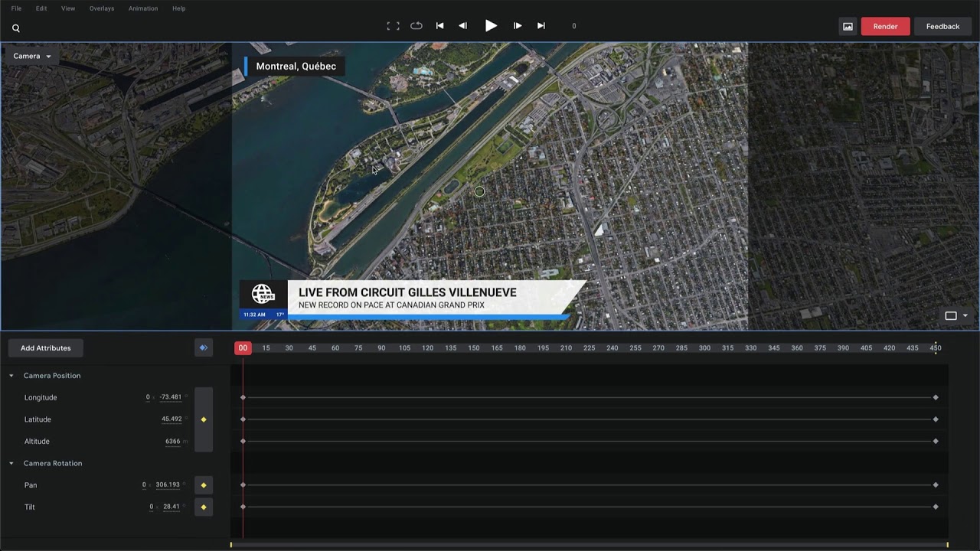This screenshot has height=551, width=980.
Task: Edit the Latitude value 45.492
Action: tap(171, 419)
